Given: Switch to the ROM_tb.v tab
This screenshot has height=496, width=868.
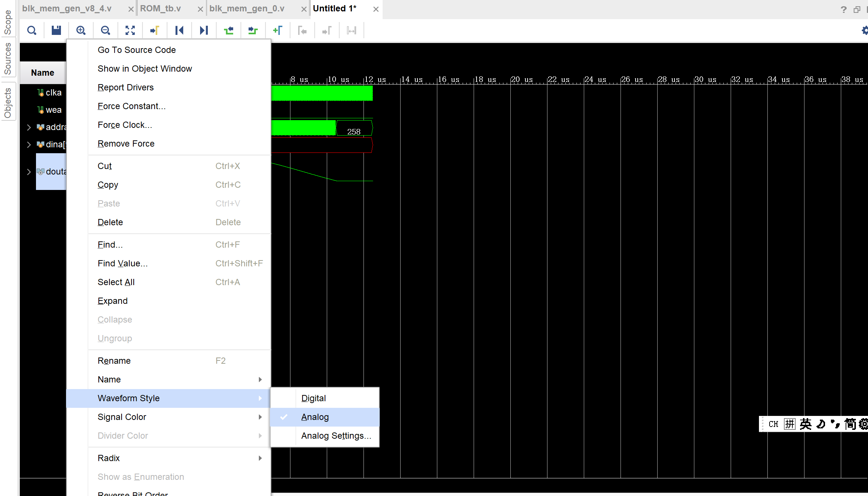Looking at the screenshot, I should 160,8.
